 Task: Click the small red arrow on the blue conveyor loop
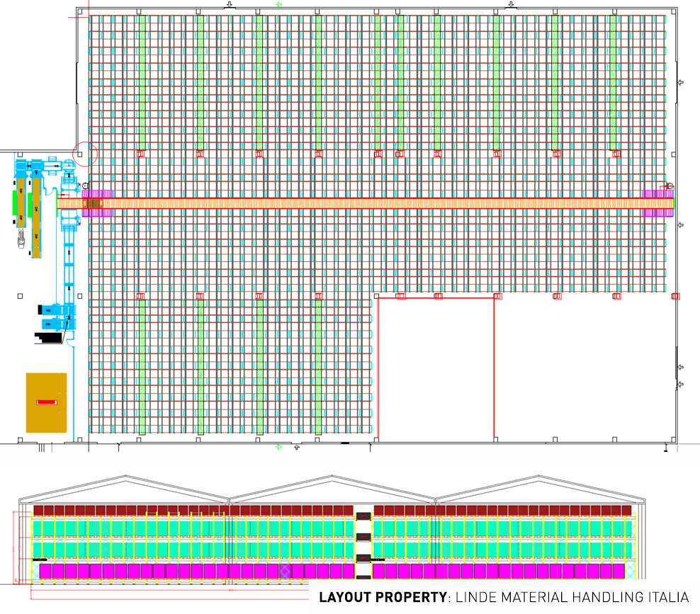coord(79,184)
